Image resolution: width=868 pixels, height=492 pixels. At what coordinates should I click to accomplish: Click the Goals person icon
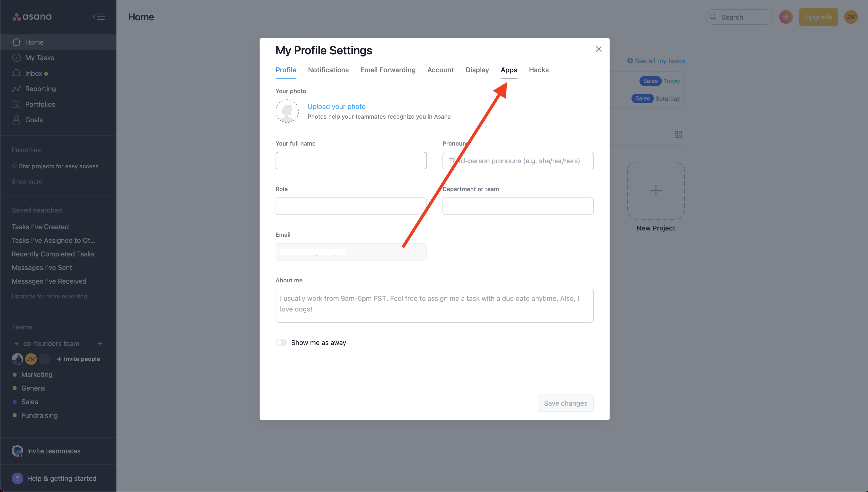[16, 120]
